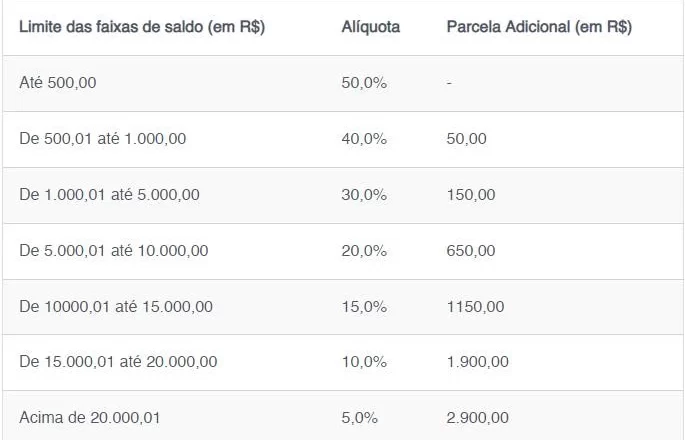
Task: Select 'De 10000,01 até 15.000,00' cell
Action: (116, 307)
